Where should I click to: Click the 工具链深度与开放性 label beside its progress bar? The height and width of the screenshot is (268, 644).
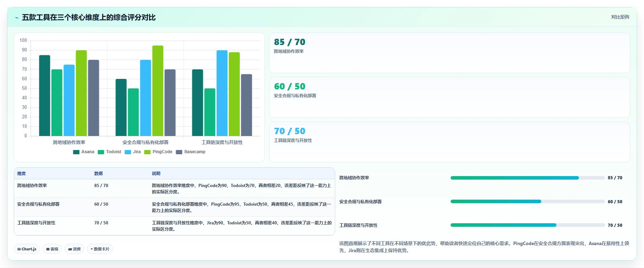tap(358, 225)
